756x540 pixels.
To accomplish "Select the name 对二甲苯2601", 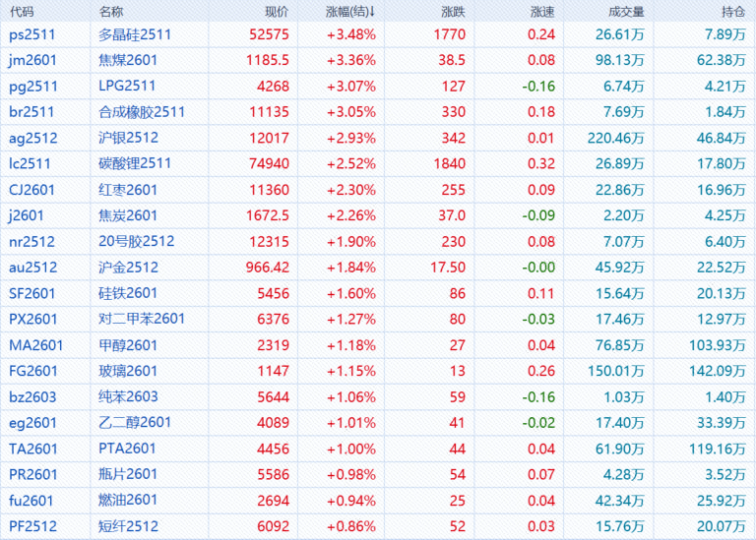I will pos(142,319).
